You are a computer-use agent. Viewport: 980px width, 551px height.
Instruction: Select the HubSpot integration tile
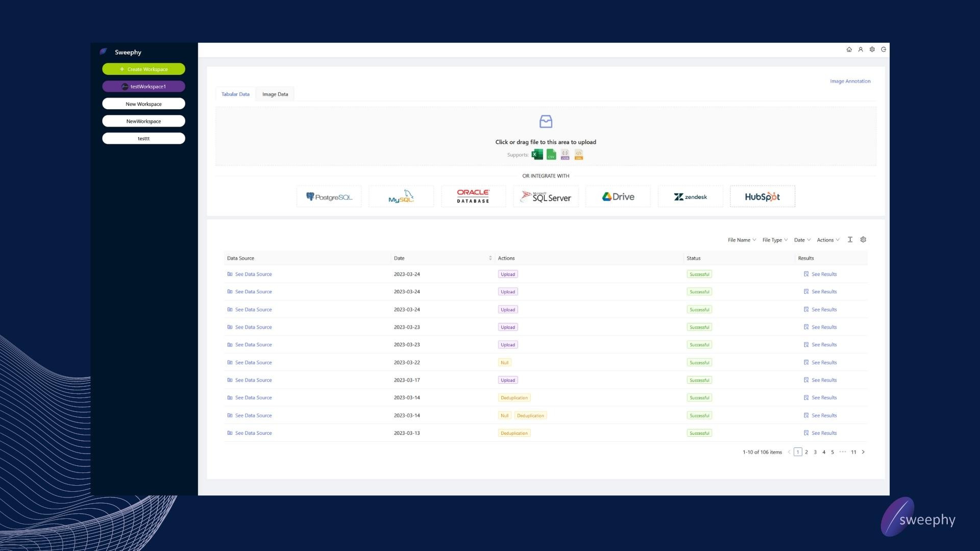coord(762,197)
